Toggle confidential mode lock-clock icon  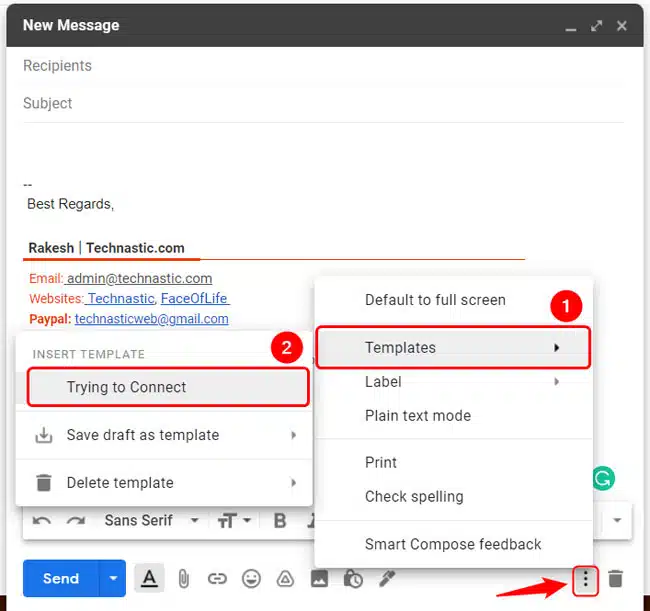[x=353, y=579]
